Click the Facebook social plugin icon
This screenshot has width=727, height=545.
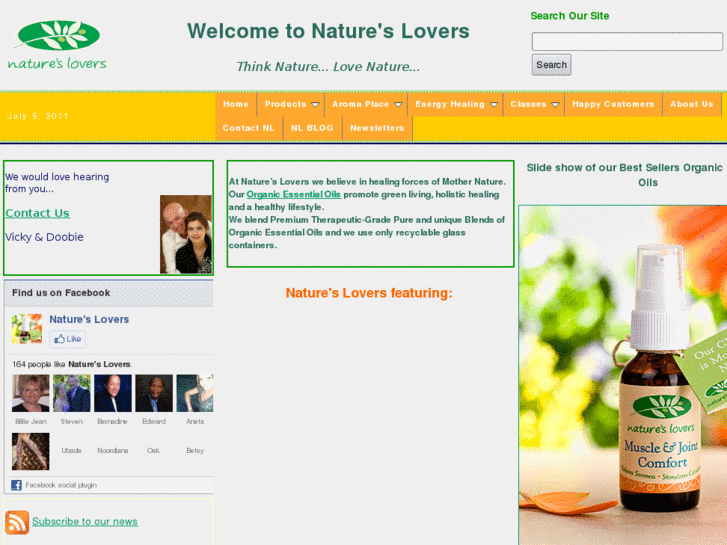(16, 485)
